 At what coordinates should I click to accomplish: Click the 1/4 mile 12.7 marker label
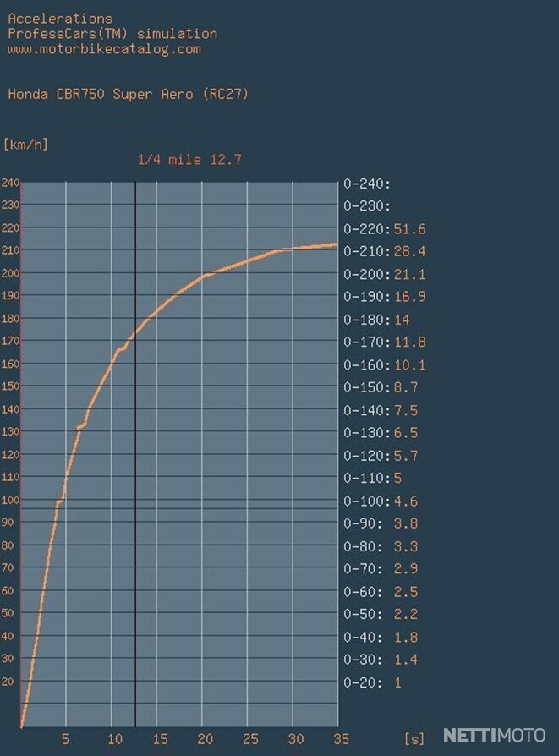point(189,159)
